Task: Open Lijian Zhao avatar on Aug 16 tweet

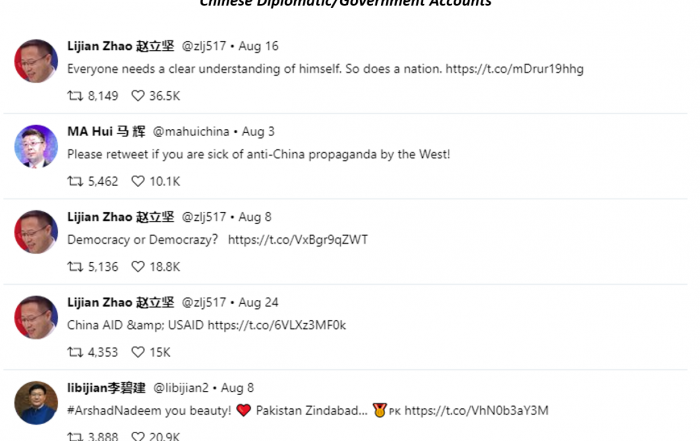Action: [36, 61]
